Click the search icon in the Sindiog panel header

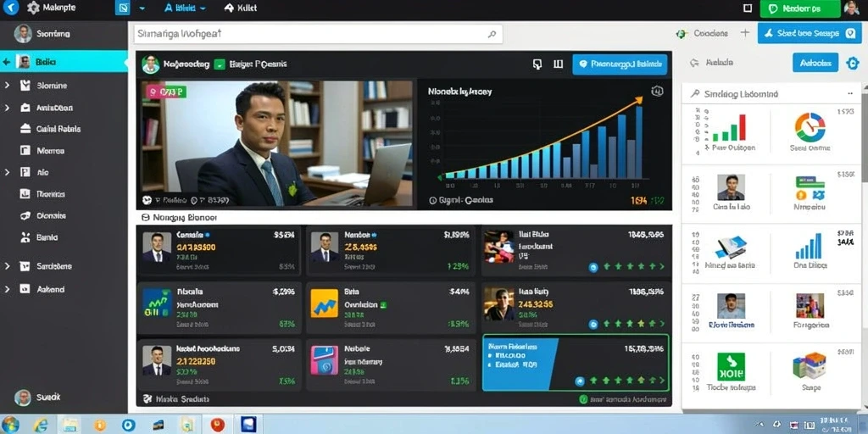coord(695,94)
